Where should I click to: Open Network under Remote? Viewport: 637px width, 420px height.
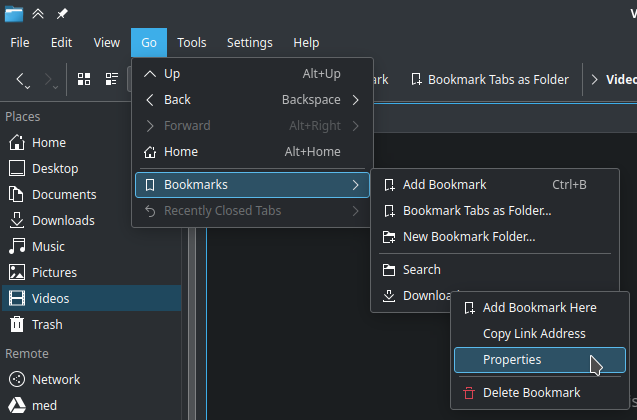point(91,379)
